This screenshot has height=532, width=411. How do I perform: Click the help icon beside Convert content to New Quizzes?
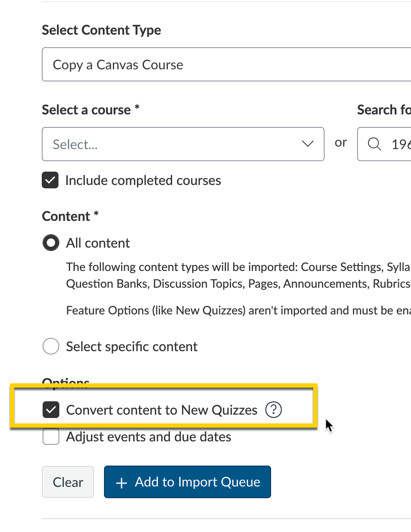[273, 410]
